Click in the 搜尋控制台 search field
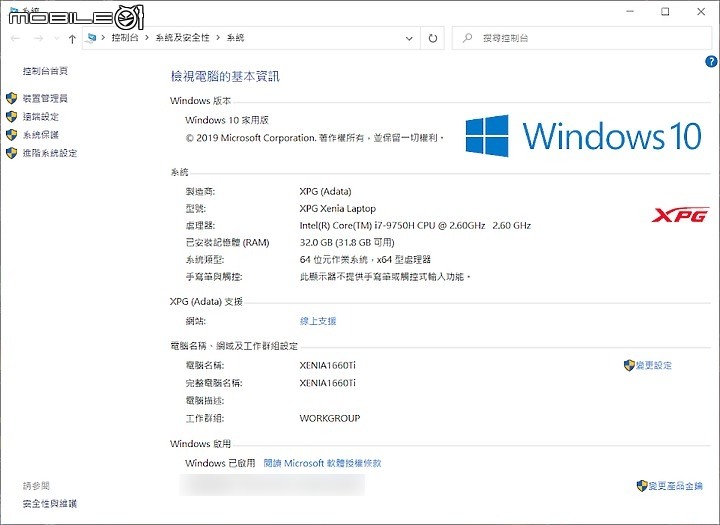720x525 pixels. [582, 38]
